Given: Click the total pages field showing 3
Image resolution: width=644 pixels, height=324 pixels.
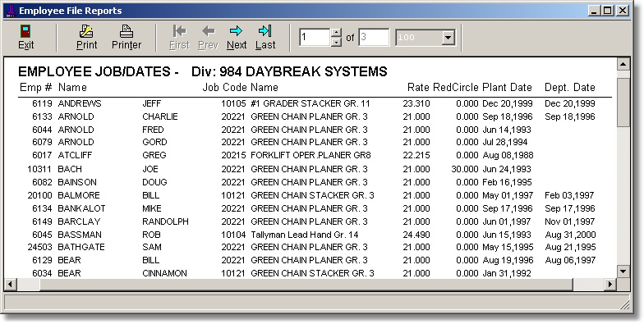Looking at the screenshot, I should click(x=374, y=38).
